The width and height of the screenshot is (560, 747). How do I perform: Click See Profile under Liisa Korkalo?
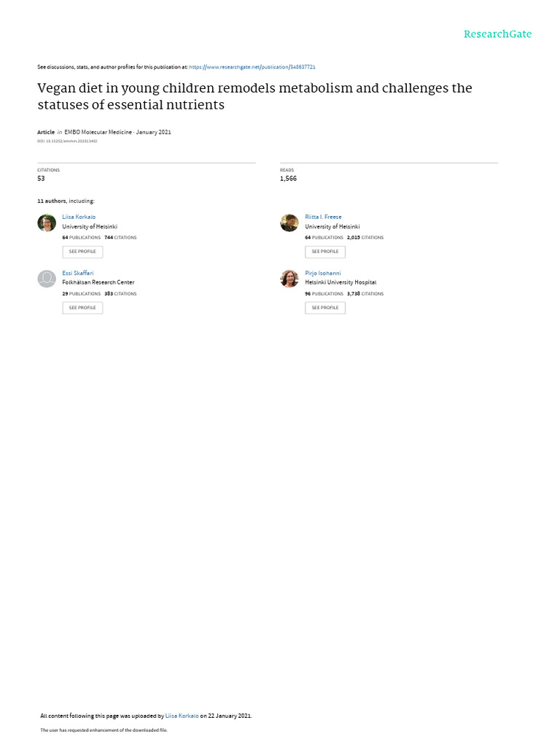coord(82,252)
